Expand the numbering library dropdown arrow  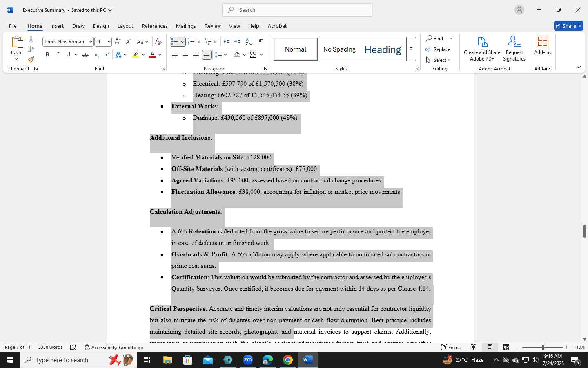(x=199, y=42)
